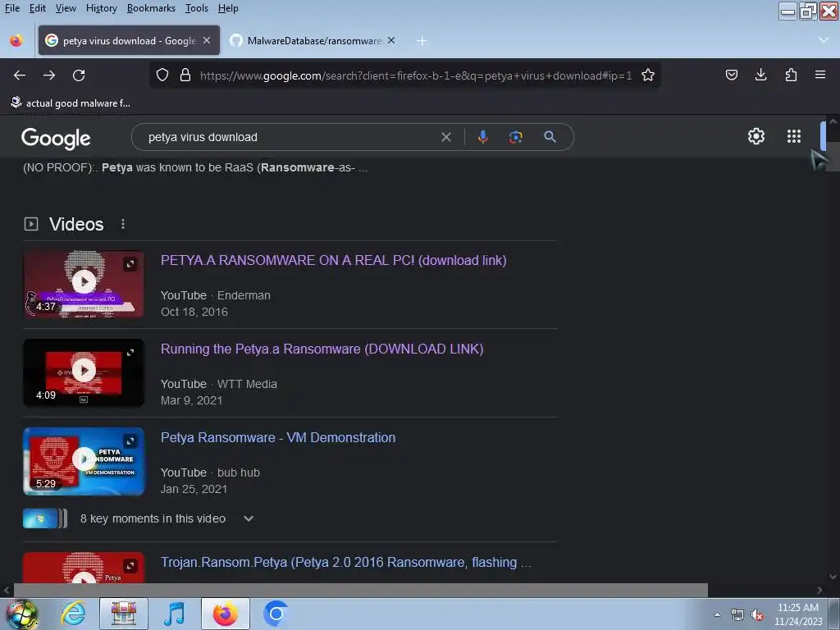
Task: Open Google quick settings gear
Action: tap(756, 136)
